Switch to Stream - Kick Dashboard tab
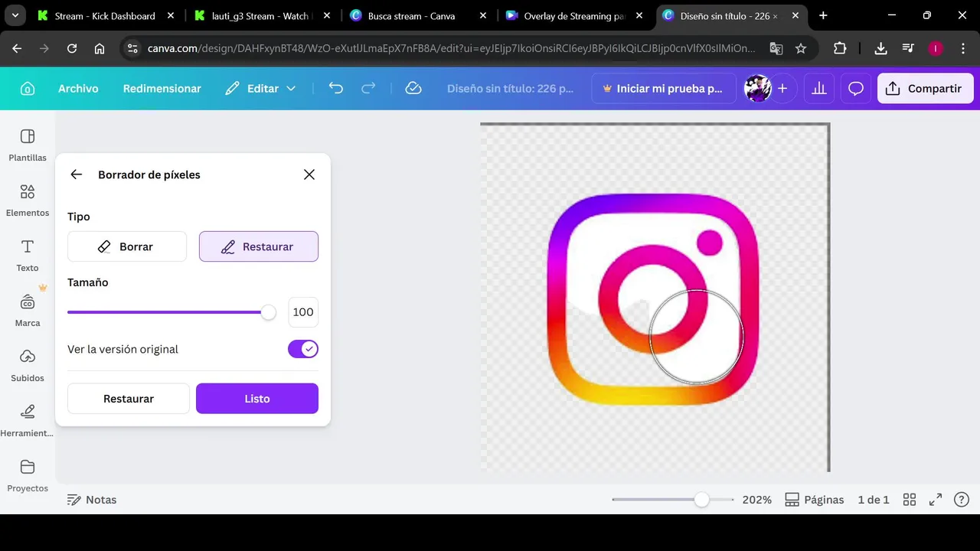Viewport: 980px width, 551px height. [x=104, y=15]
